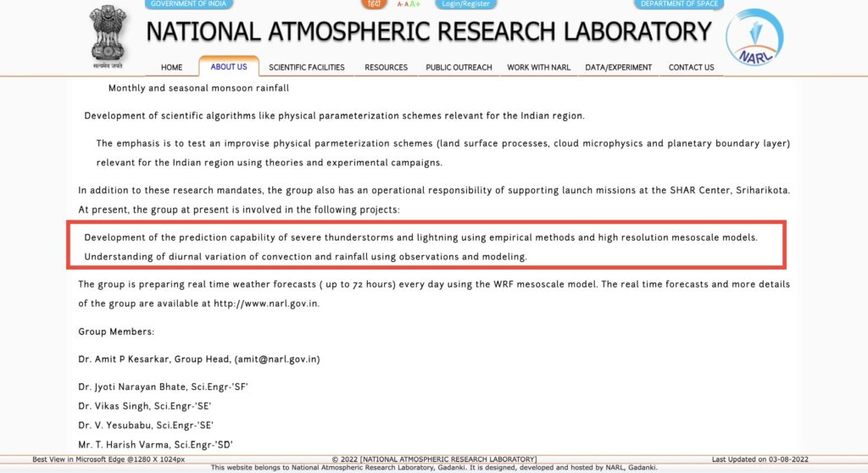Click the http://www.narl.gov.in URL text
This screenshot has width=868, height=473.
tap(265, 303)
